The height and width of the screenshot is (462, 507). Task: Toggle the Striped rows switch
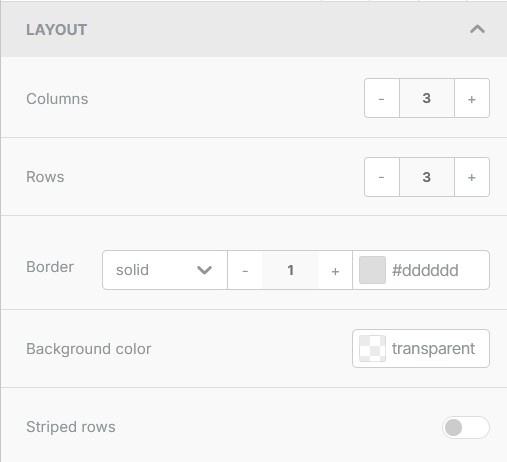466,427
